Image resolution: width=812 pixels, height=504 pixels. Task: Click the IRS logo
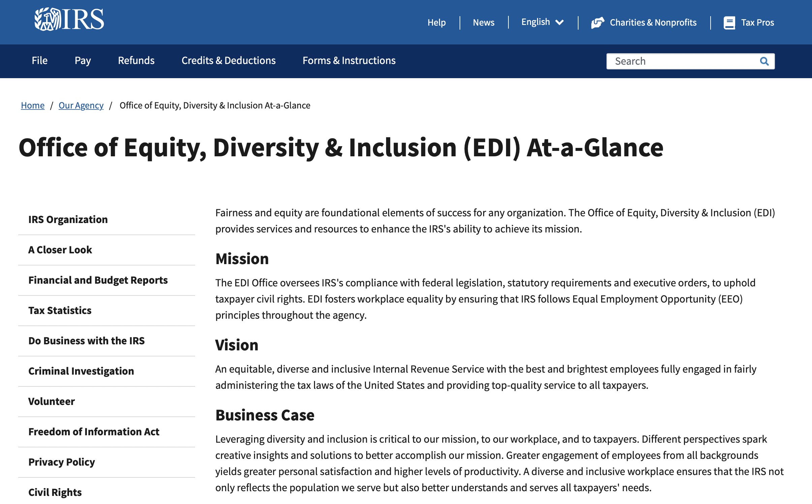(69, 19)
